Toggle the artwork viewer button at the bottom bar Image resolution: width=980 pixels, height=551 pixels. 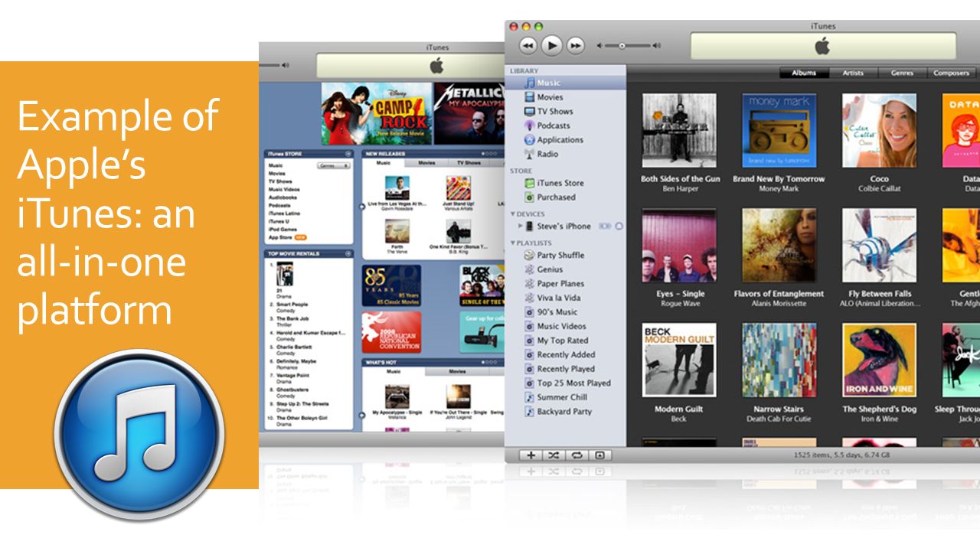599,455
